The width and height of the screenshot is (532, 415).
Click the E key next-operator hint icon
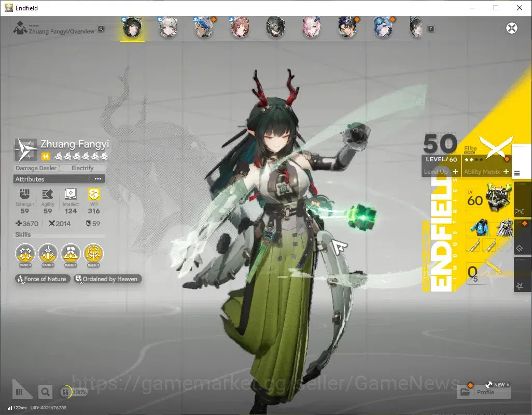[x=431, y=29]
